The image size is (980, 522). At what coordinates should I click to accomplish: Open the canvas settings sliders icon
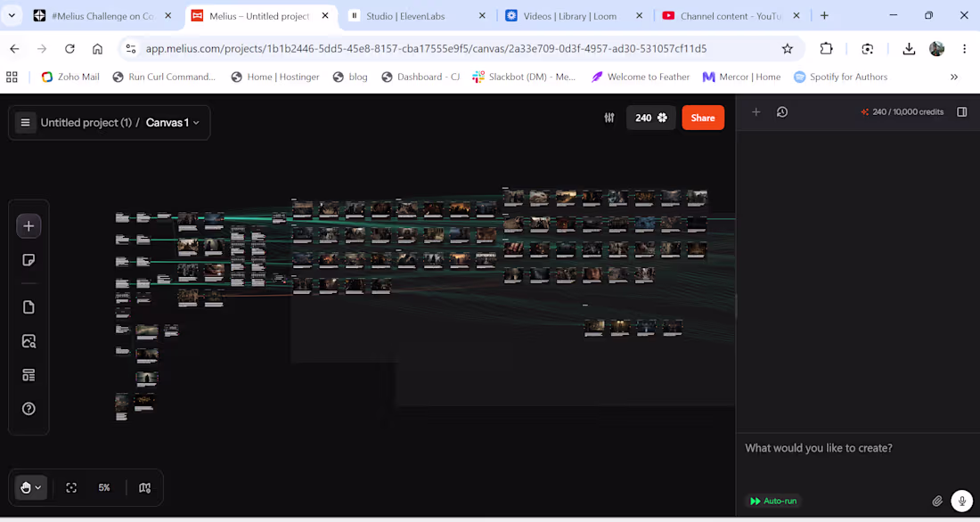[609, 118]
